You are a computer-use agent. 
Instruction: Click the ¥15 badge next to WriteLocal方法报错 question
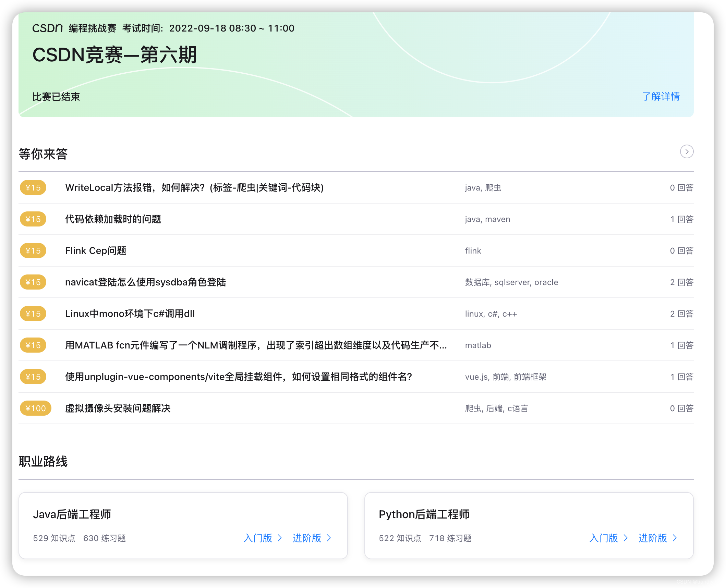coord(33,188)
